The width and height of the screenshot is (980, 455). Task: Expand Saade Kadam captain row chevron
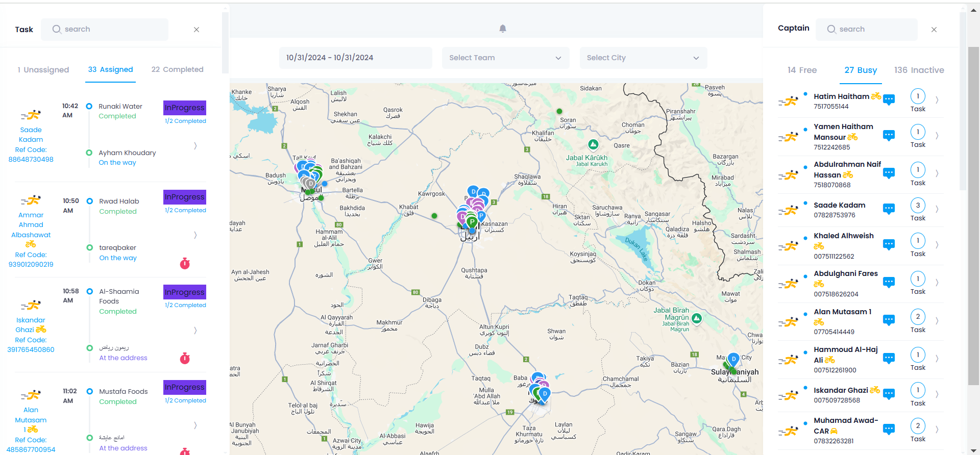pyautogui.click(x=937, y=209)
